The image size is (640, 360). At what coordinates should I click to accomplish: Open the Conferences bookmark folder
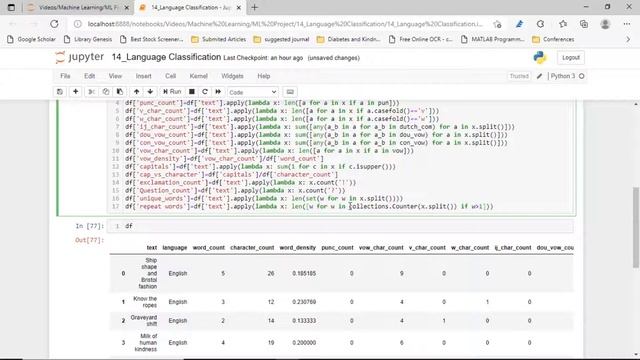click(x=553, y=40)
